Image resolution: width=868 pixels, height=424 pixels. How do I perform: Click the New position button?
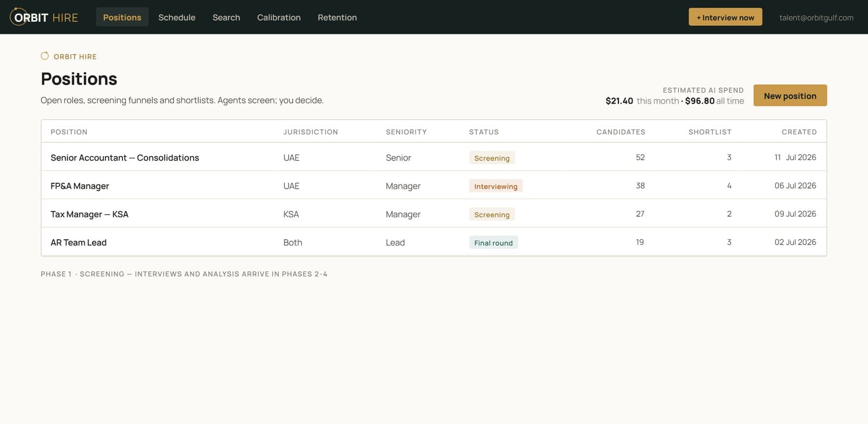click(790, 95)
